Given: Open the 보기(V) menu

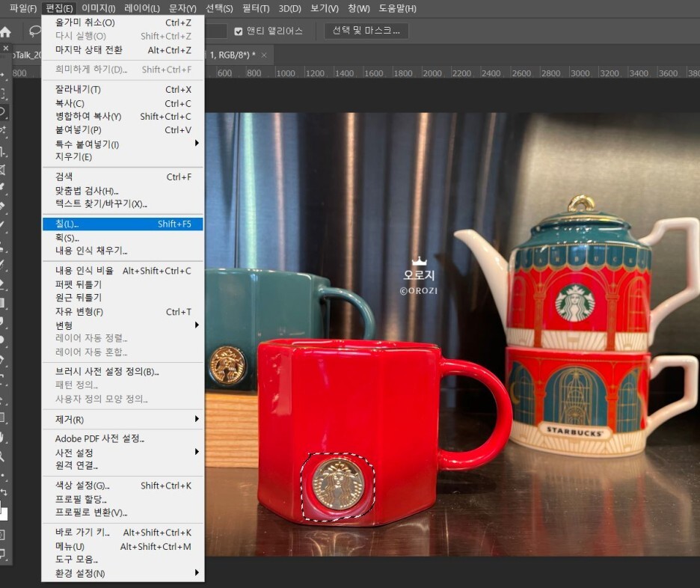Looking at the screenshot, I should tap(324, 8).
